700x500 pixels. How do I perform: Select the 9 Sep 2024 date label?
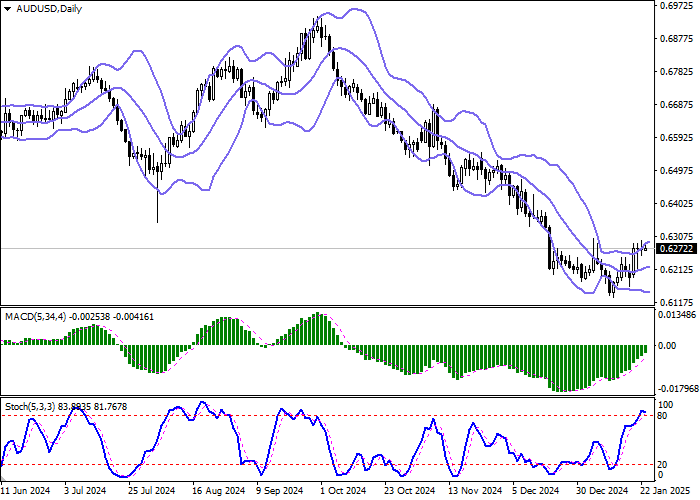(x=279, y=491)
